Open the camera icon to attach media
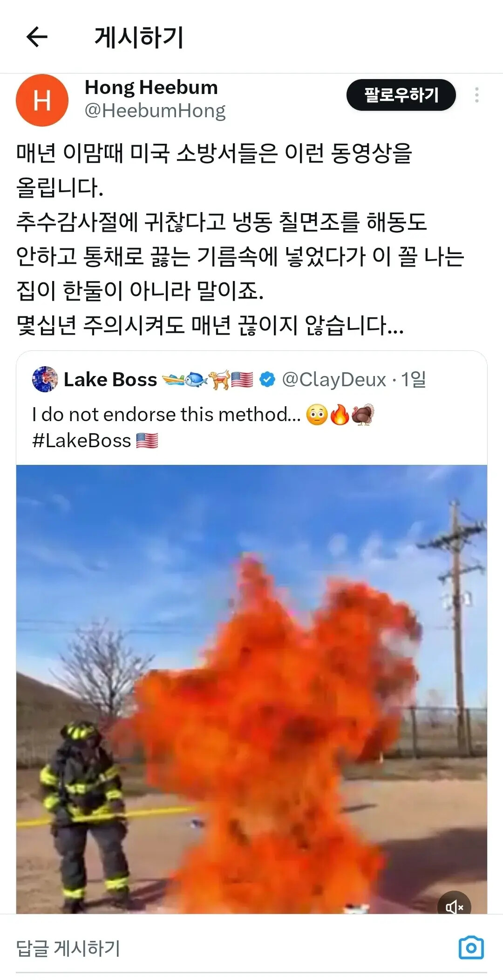This screenshot has width=503, height=980. pos(471,947)
